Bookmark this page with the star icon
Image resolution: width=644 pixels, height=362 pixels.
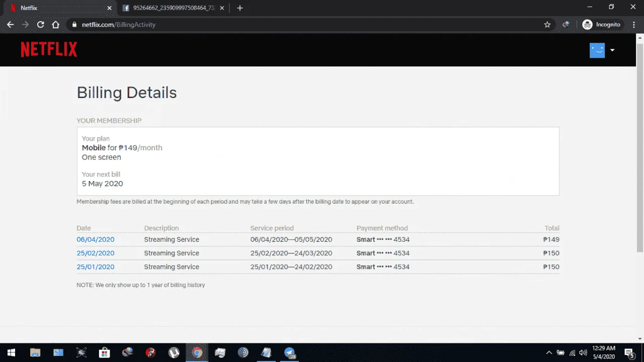[x=547, y=25]
